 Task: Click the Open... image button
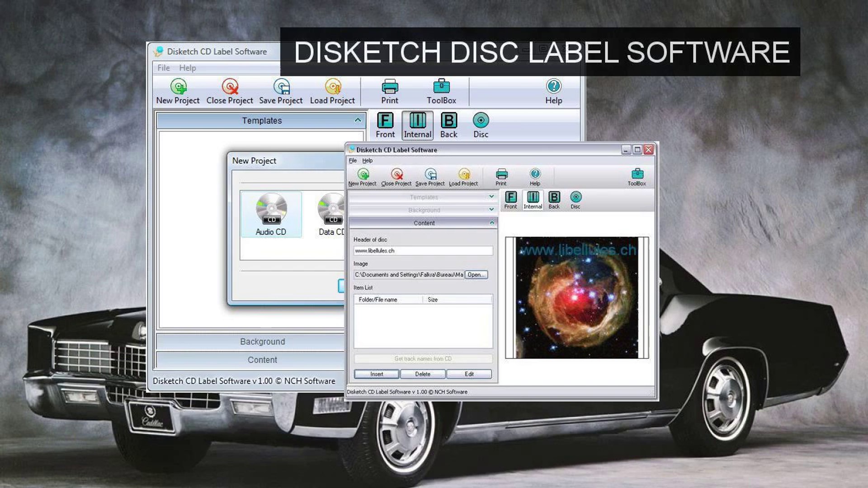(x=476, y=275)
